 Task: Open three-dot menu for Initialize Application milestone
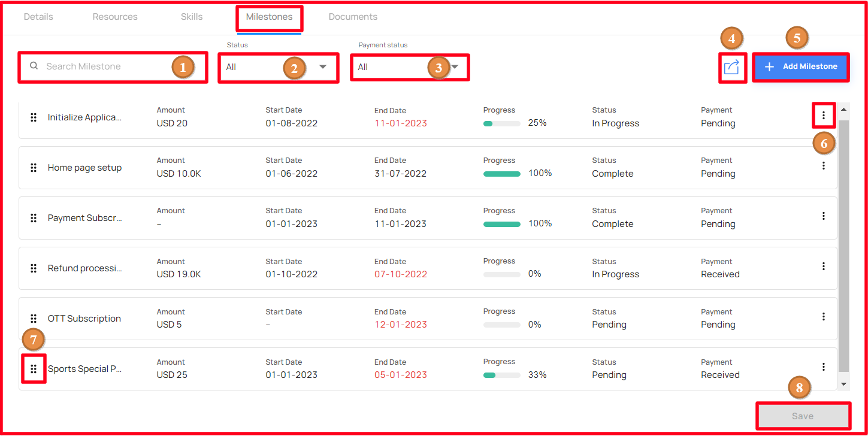824,115
